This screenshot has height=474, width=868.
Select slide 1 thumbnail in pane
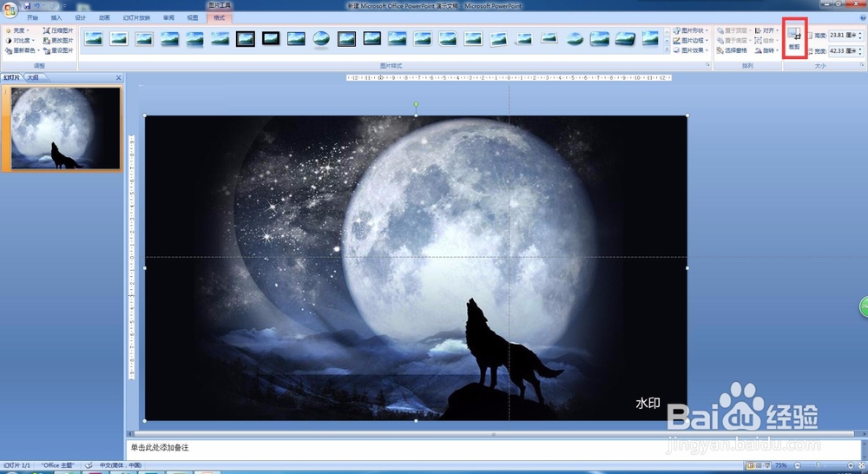(65, 128)
